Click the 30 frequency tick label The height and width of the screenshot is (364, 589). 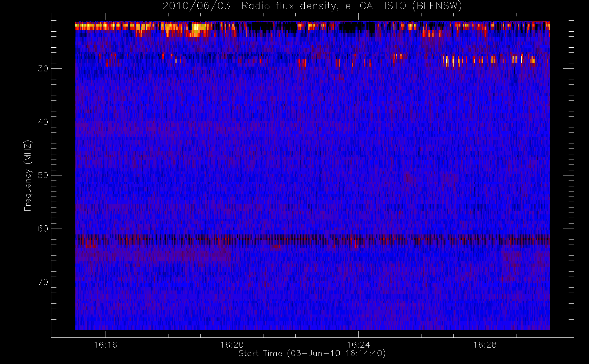point(43,69)
